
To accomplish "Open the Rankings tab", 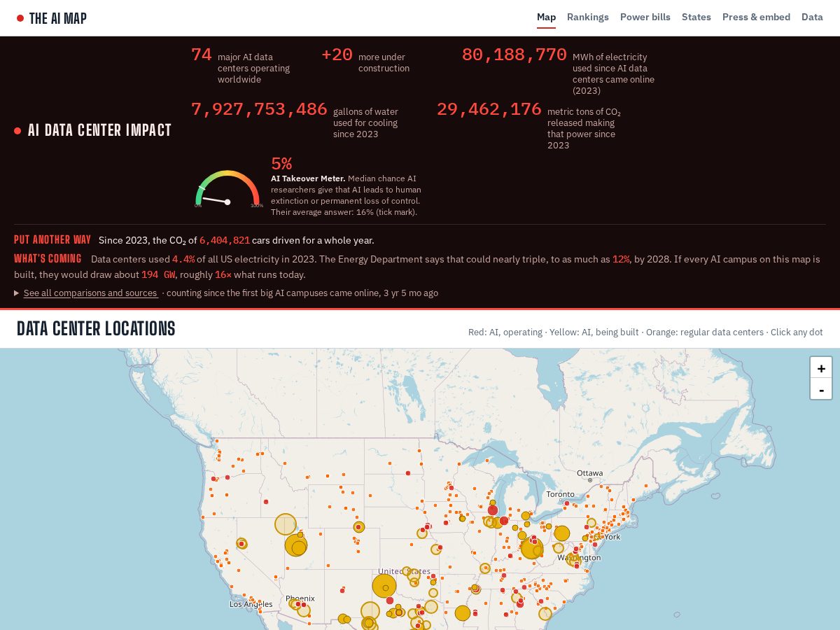I will [588, 17].
